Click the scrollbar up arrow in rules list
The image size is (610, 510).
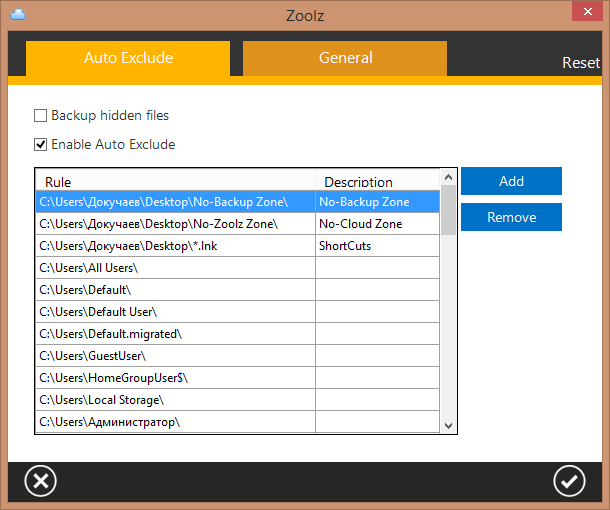(x=448, y=177)
